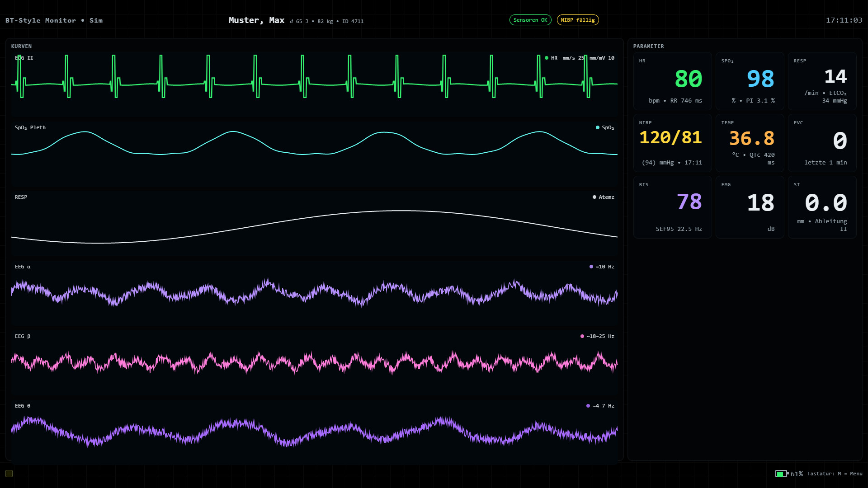The image size is (868, 488).
Task: Open the ECG II waveform label options
Action: click(23, 58)
